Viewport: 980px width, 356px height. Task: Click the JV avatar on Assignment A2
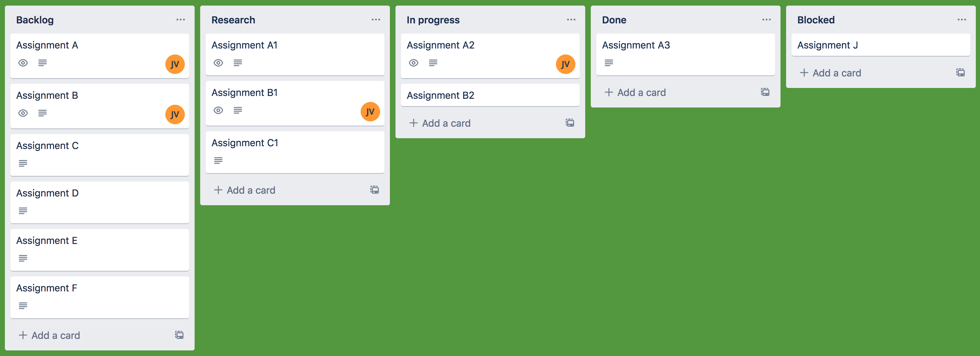click(565, 64)
